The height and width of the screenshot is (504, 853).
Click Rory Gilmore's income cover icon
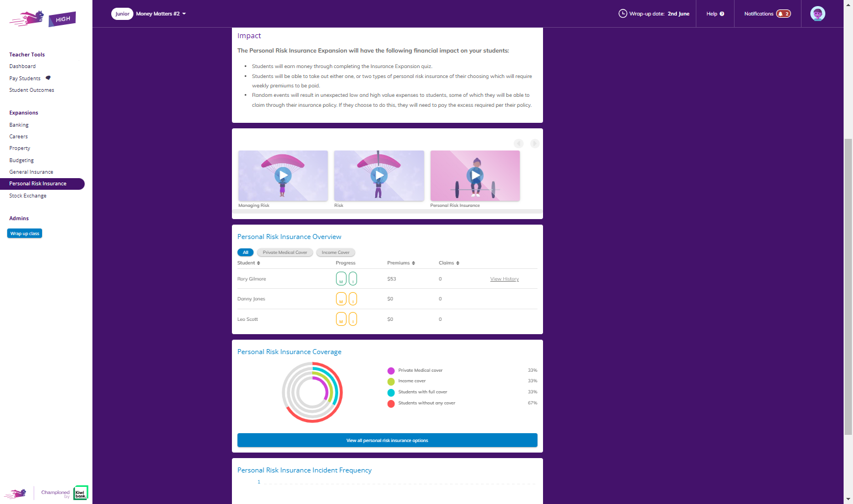(x=353, y=279)
